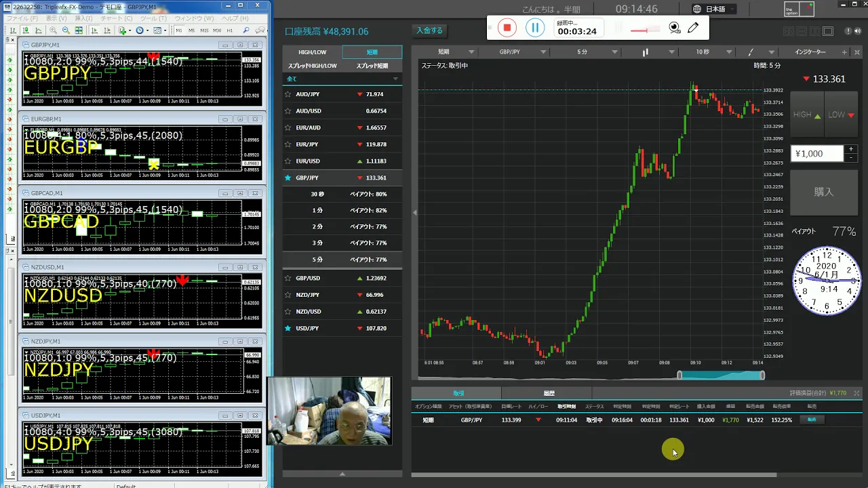Toggle favorite star for EUR/JPY
The image size is (868, 488).
pos(288,144)
